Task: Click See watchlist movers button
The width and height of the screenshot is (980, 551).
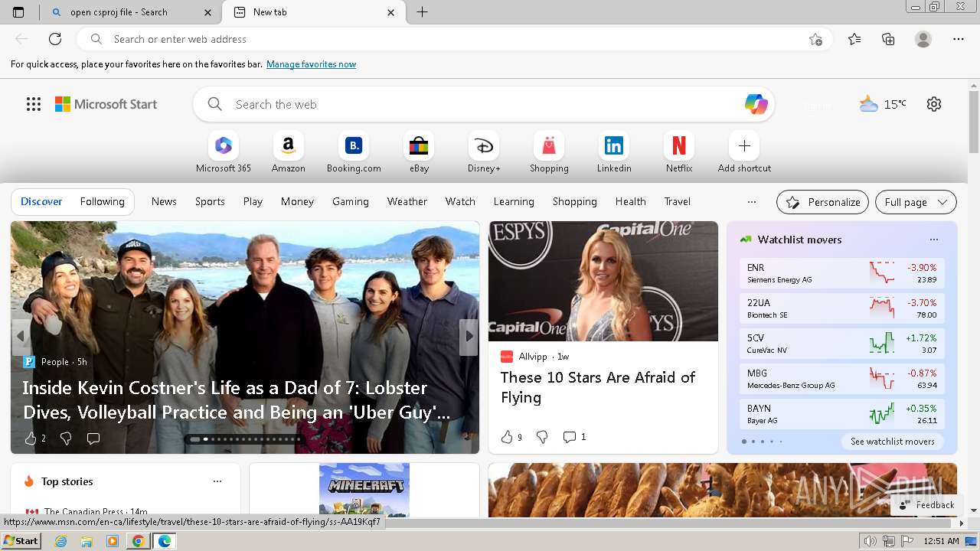Action: (892, 442)
